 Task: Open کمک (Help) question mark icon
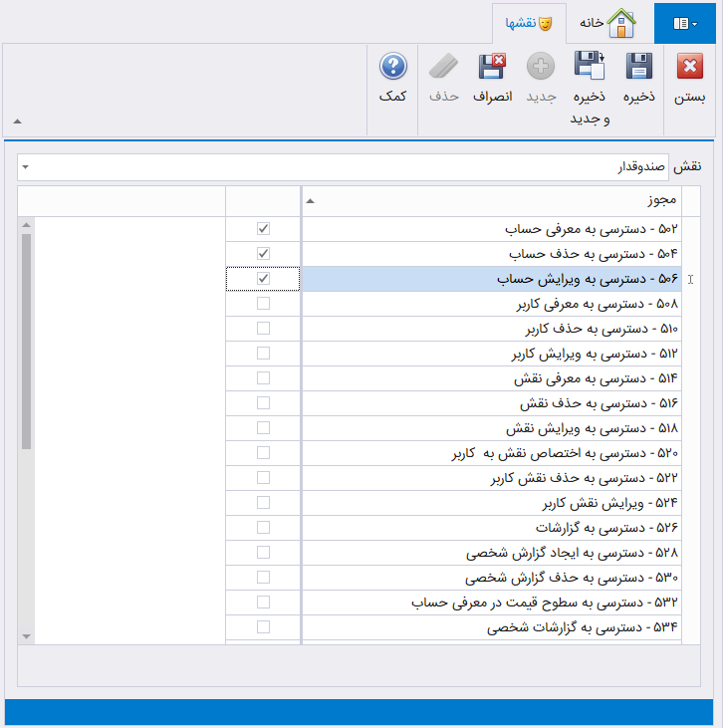click(x=393, y=68)
